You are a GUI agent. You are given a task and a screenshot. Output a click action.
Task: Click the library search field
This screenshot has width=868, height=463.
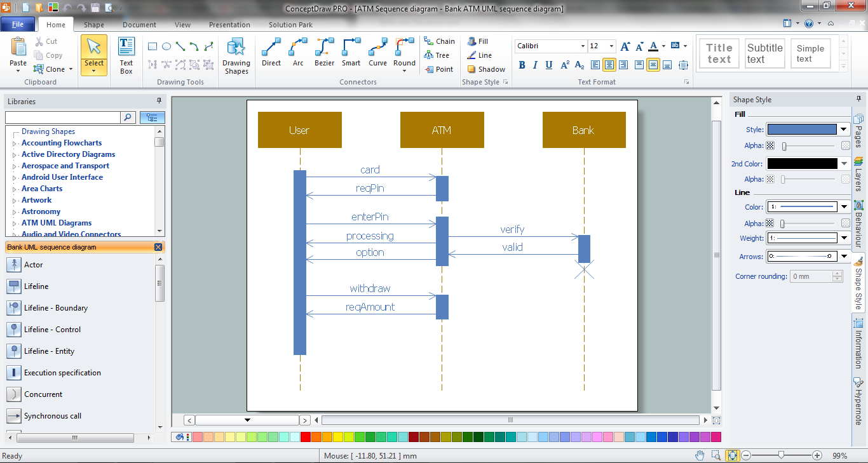[x=62, y=117]
